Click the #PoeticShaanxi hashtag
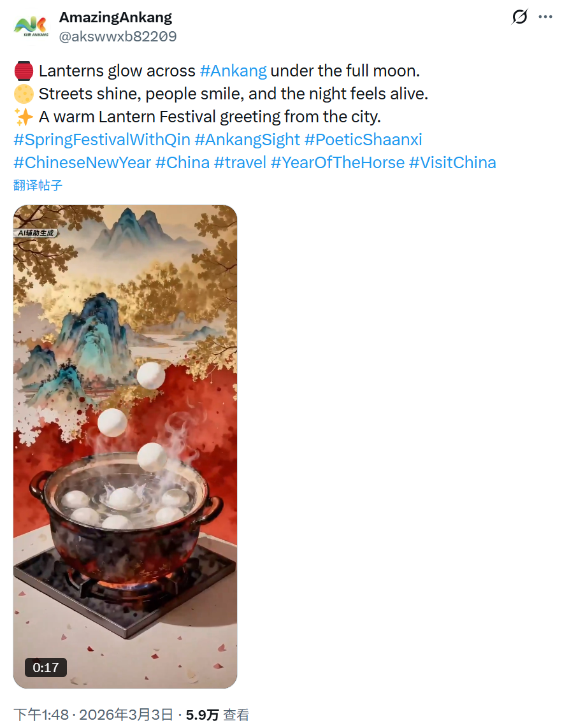 (363, 139)
